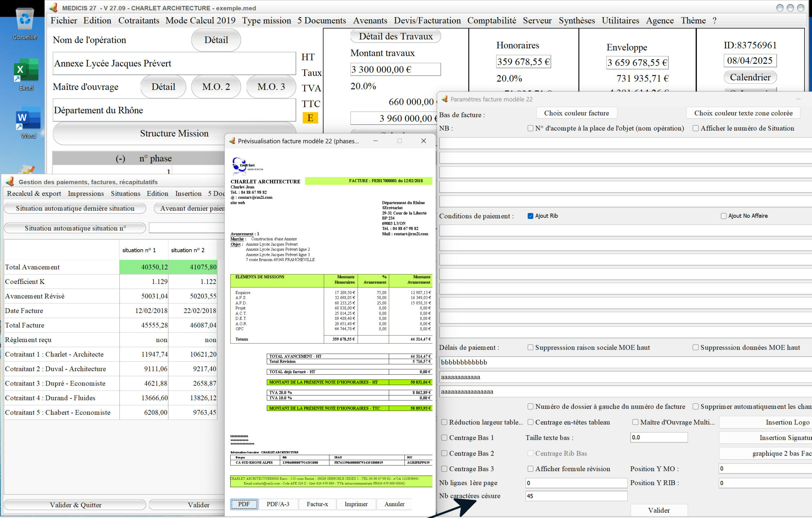Click the M.O. 2 button
Viewport: 812px width, 518px height.
pos(216,87)
